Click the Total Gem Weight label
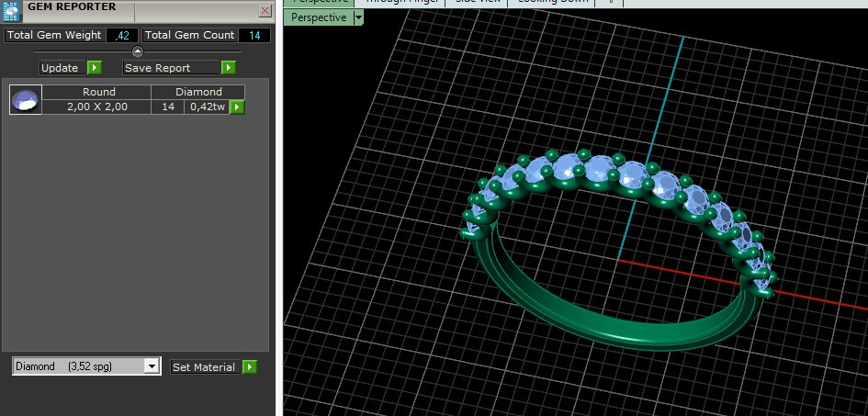The height and width of the screenshot is (416, 868). [54, 36]
